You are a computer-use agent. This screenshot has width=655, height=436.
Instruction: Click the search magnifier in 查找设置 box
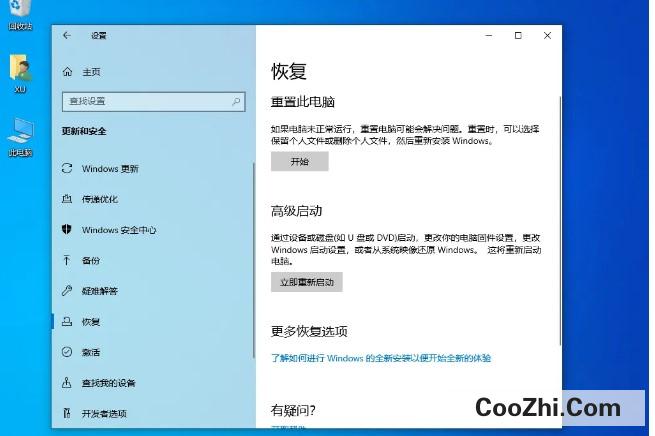tap(236, 101)
